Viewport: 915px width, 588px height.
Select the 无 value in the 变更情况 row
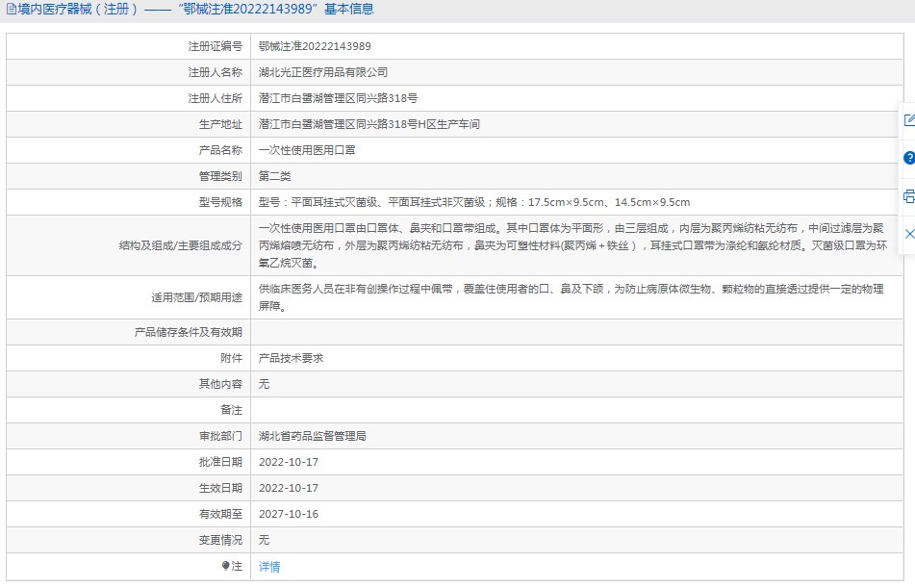tap(264, 540)
